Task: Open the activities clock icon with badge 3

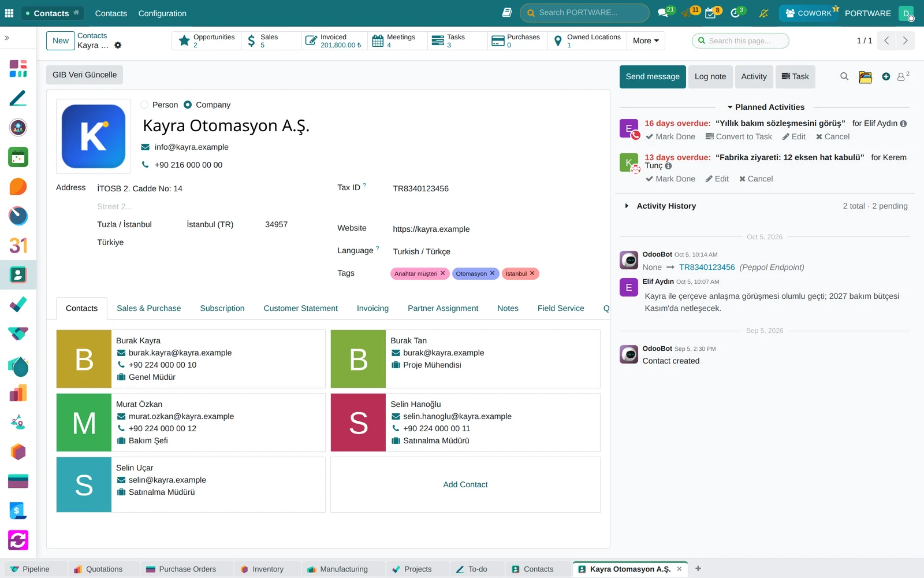Action: click(x=736, y=13)
